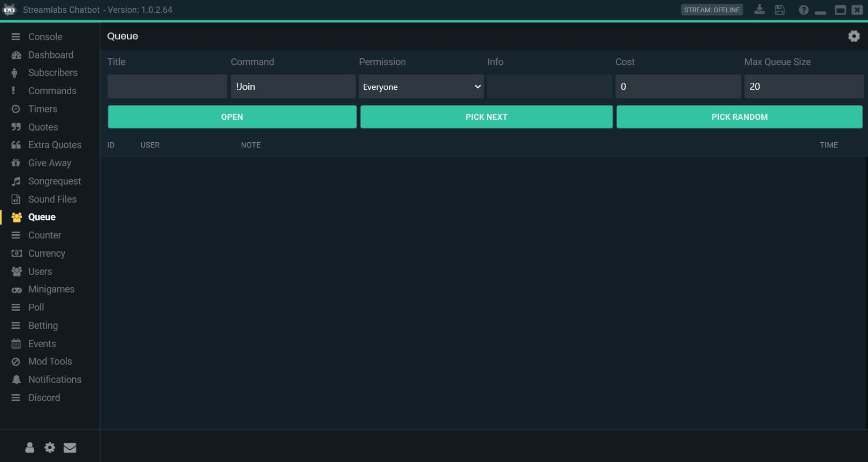Open the user account icon at bottom left
Viewport: 868px width, 462px height.
coord(30,448)
